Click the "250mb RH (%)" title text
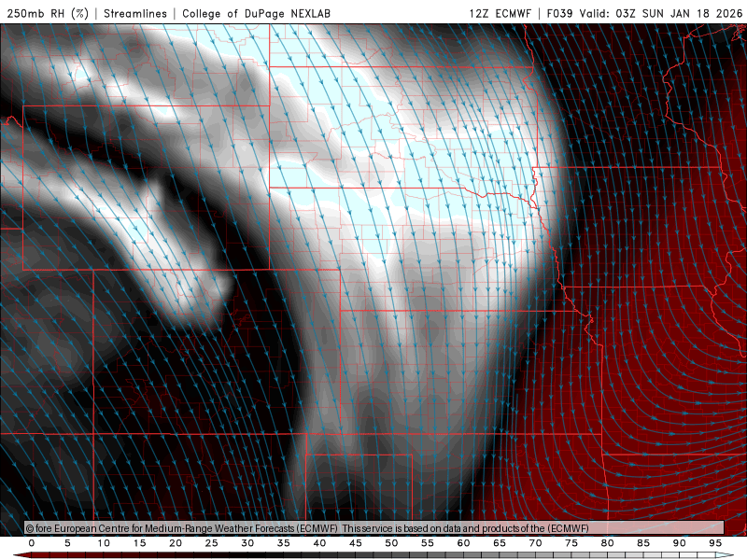 49,13
